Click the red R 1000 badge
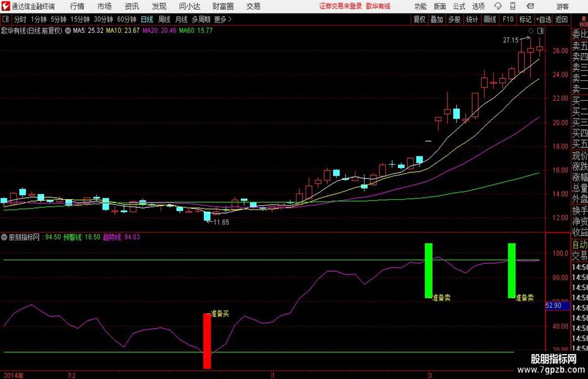This screenshot has height=379, width=588. [x=584, y=21]
